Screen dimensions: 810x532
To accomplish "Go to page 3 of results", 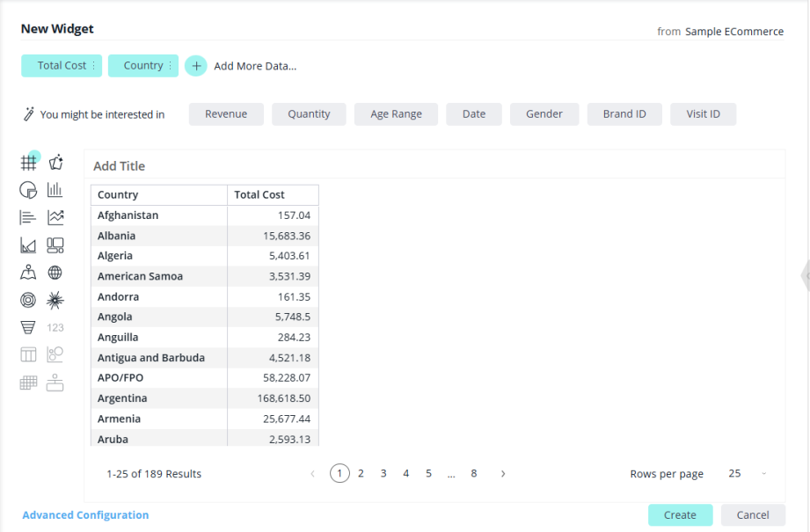I will click(x=383, y=474).
